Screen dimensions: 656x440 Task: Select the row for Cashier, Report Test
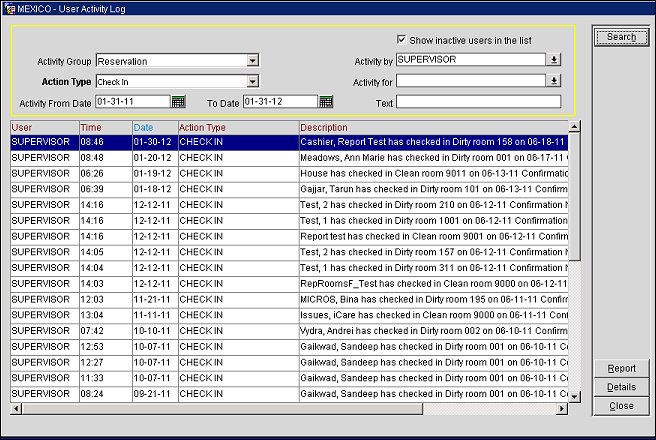(x=289, y=142)
